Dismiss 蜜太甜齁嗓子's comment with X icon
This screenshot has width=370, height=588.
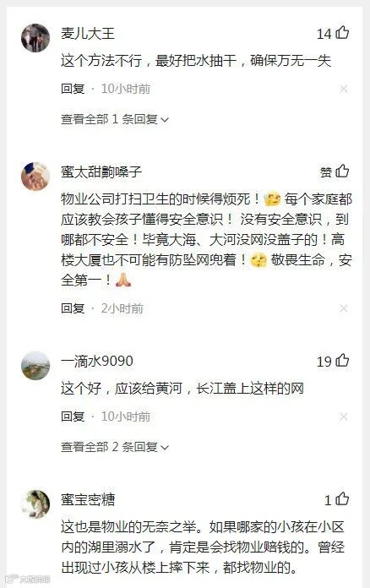coord(343,308)
